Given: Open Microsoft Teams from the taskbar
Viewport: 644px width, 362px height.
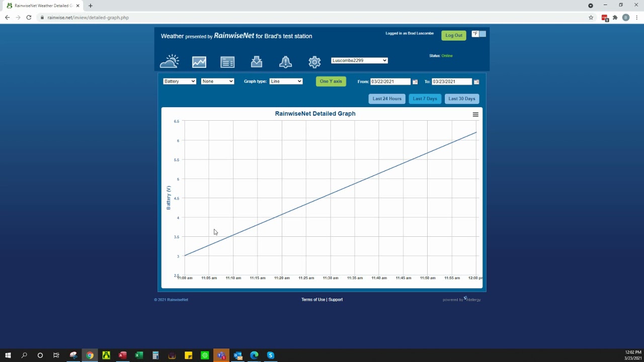Looking at the screenshot, I should point(221,355).
